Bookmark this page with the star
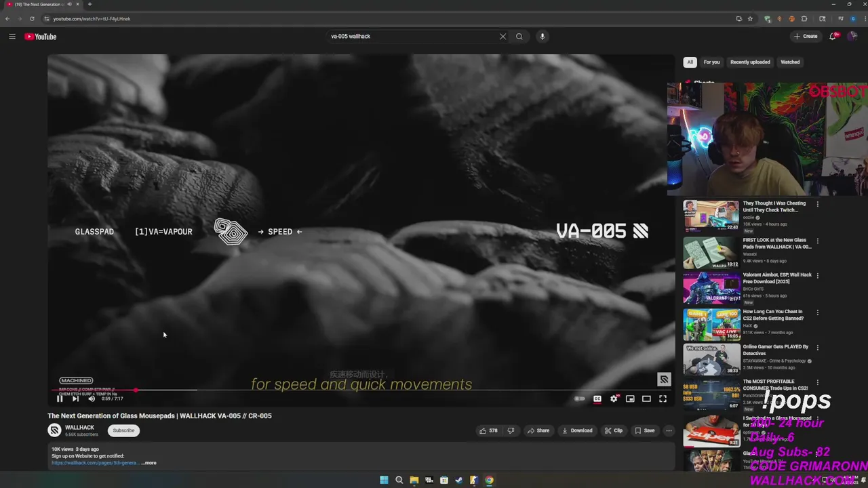Image resolution: width=868 pixels, height=488 pixels. tap(750, 19)
